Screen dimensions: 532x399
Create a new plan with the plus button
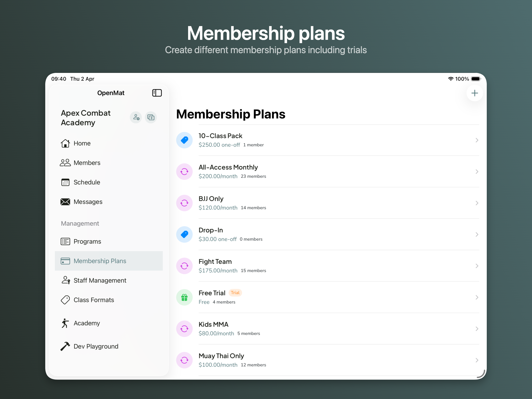pos(475,93)
